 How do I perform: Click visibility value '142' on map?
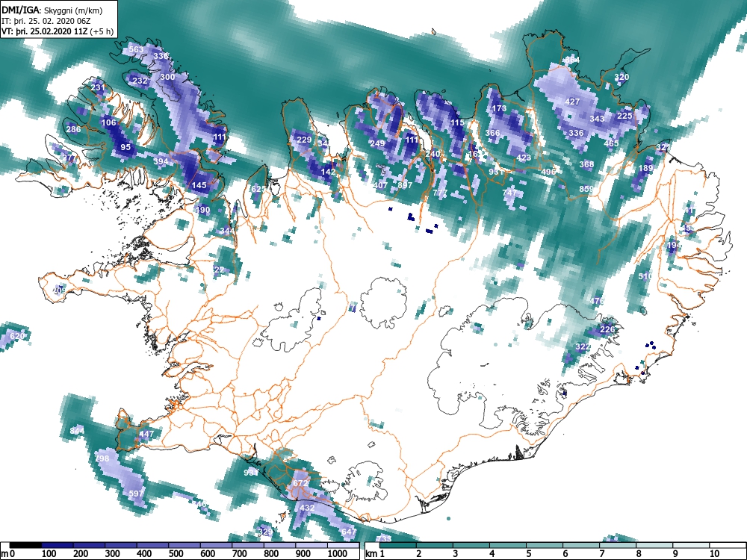[x=328, y=172]
